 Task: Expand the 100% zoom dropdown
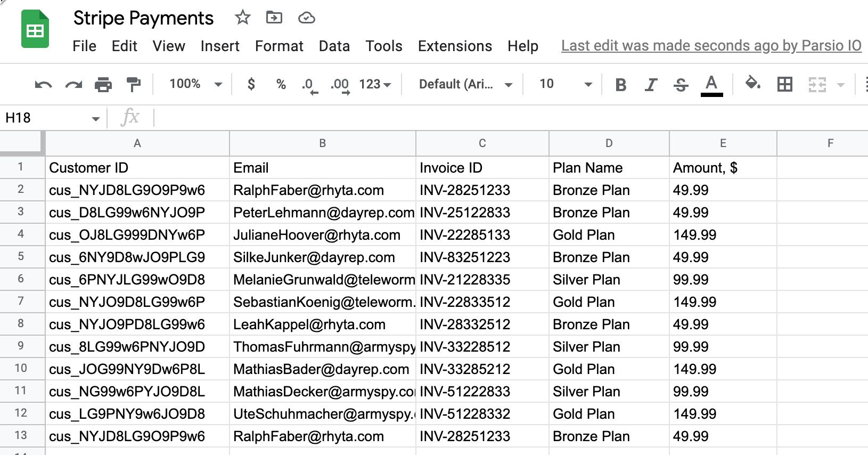tap(195, 84)
